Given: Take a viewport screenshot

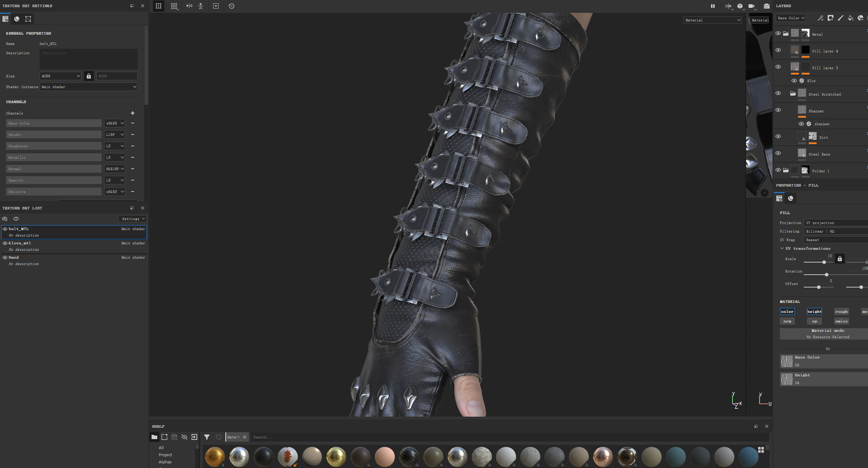Looking at the screenshot, I should coord(767,6).
